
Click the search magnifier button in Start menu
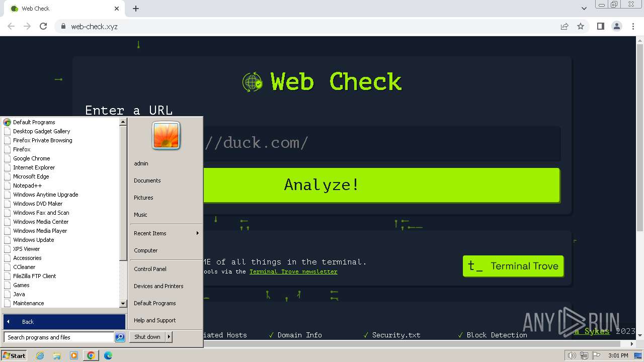click(120, 337)
